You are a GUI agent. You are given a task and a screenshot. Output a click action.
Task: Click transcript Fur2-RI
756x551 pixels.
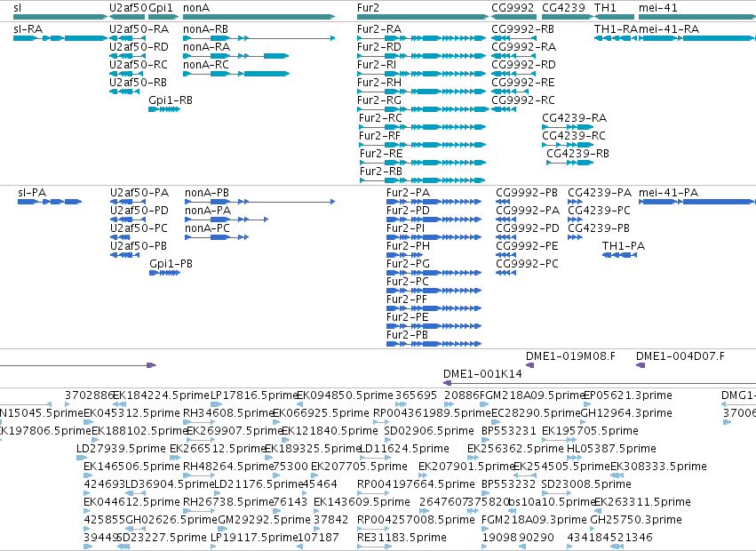377,65
